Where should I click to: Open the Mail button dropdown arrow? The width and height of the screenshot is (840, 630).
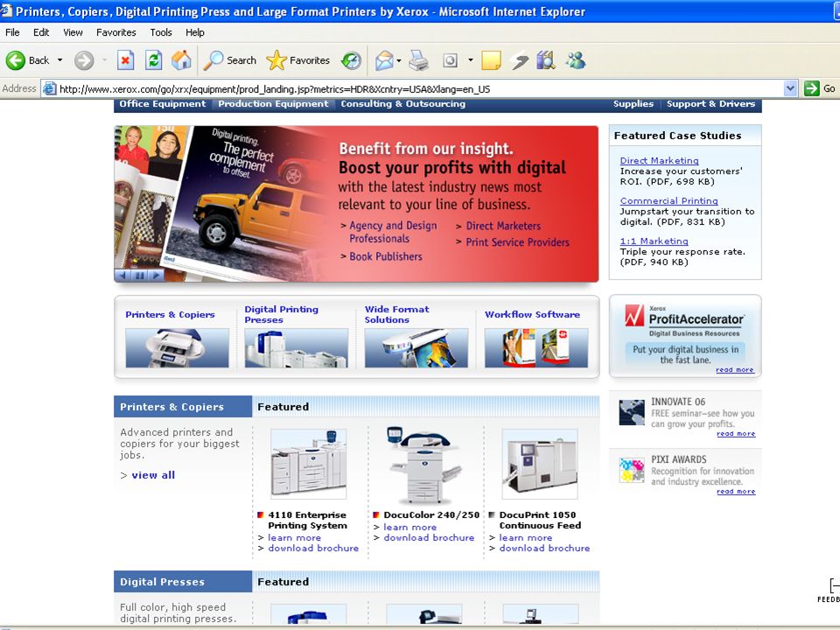coord(399,60)
